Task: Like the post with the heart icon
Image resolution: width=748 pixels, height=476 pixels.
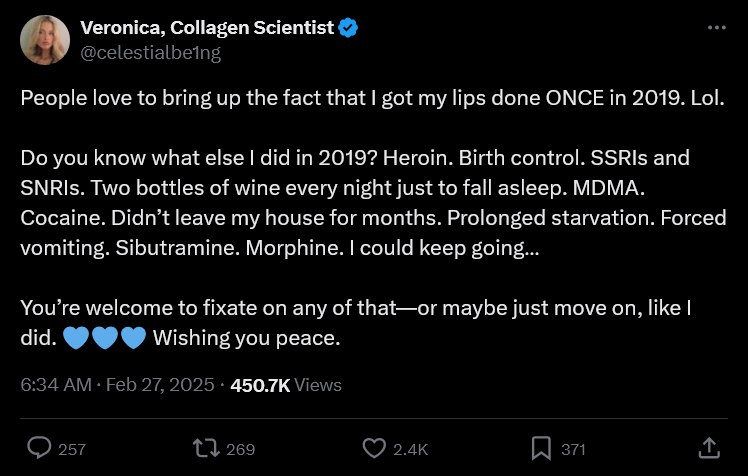Action: 374,448
